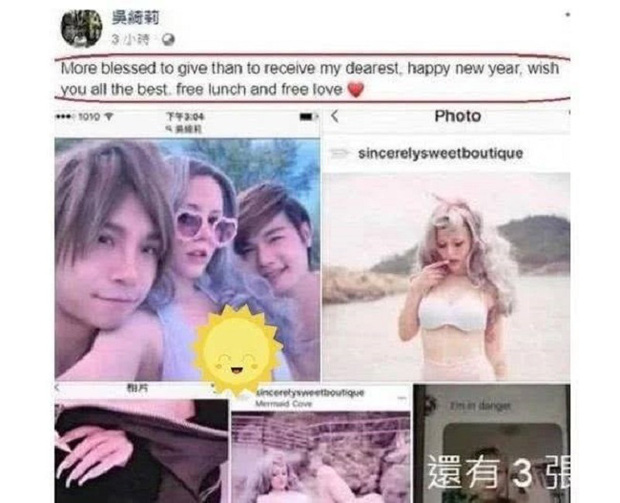Viewport: 620px width, 503px height.
Task: Open the Mermaid Cove photo thumbnail
Action: (321, 457)
